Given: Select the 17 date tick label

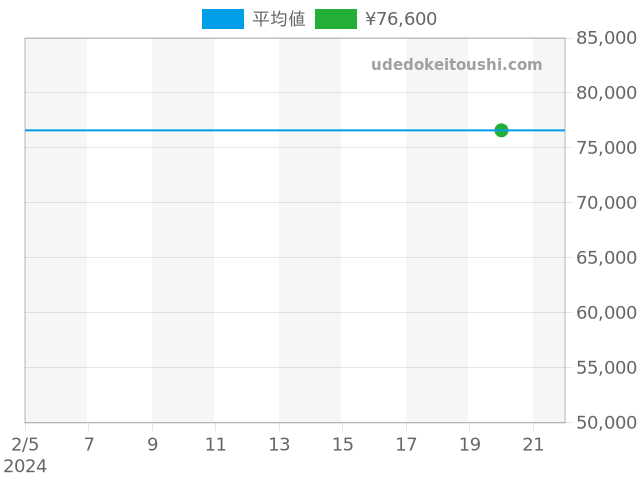Looking at the screenshot, I should pyautogui.click(x=406, y=444).
